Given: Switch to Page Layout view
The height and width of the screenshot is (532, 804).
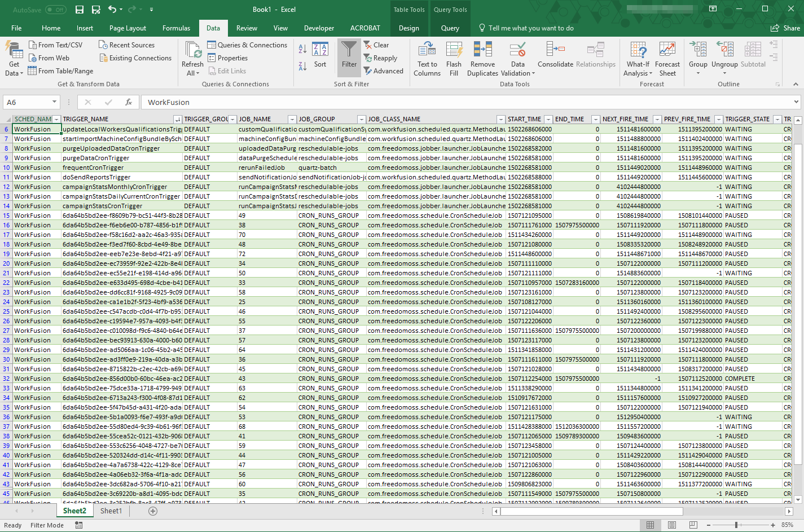Looking at the screenshot, I should 671,525.
